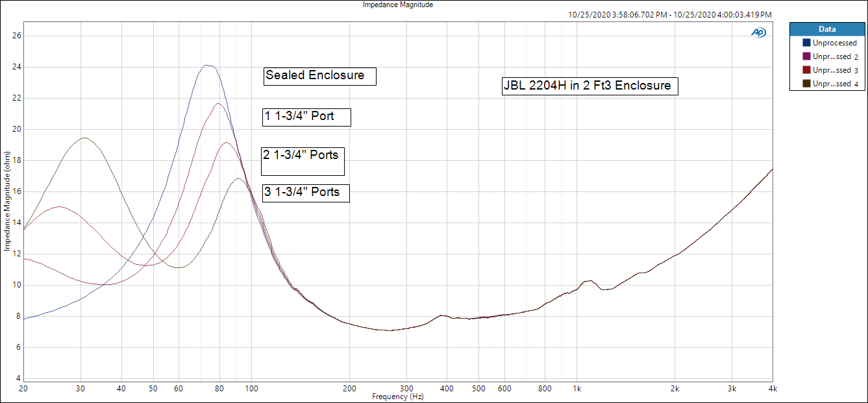Click the 100 Hz axis tick label

click(x=251, y=389)
